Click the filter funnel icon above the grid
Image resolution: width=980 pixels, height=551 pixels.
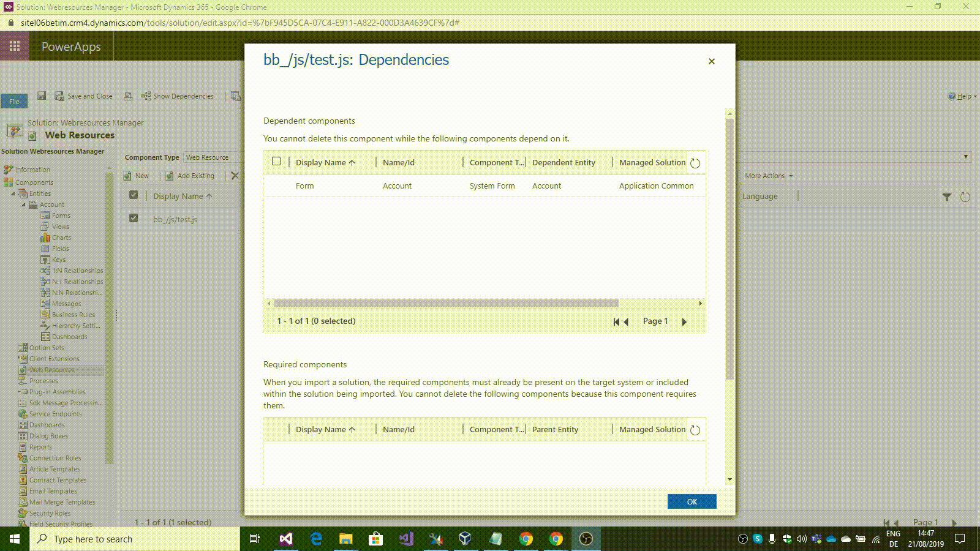[948, 196]
